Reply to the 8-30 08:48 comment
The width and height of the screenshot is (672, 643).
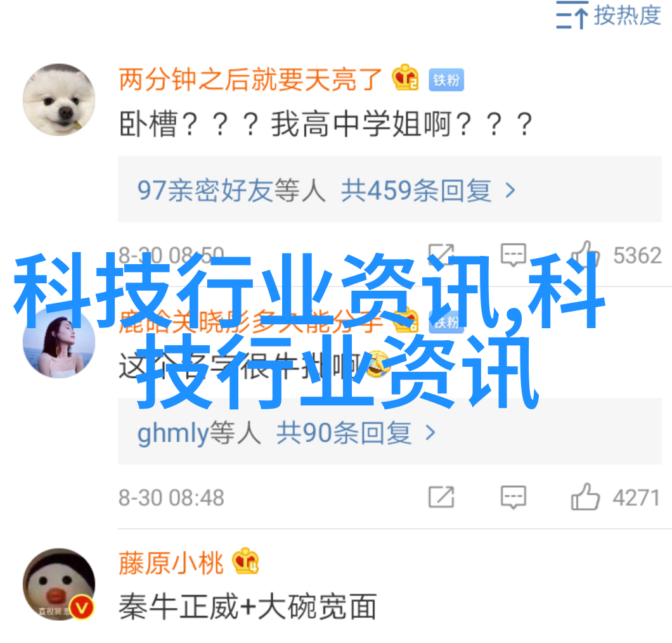pyautogui.click(x=514, y=497)
